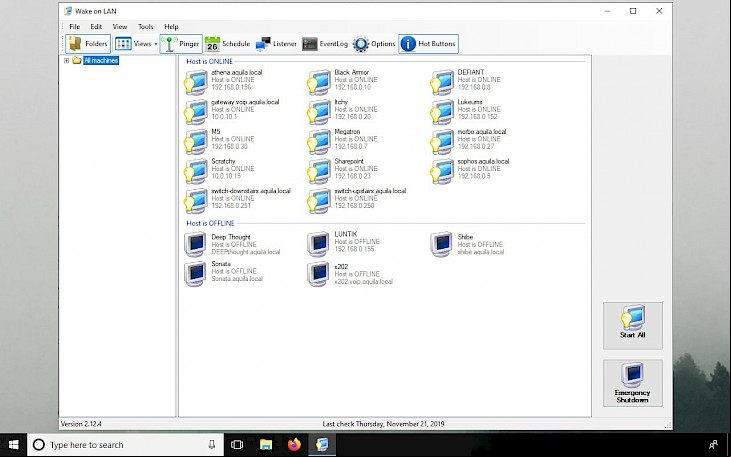Click the people icon in system tray
The height and width of the screenshot is (457, 731).
(x=713, y=444)
